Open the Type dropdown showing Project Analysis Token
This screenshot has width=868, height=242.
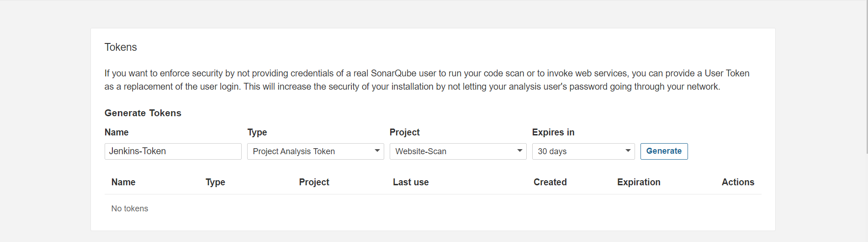(316, 151)
